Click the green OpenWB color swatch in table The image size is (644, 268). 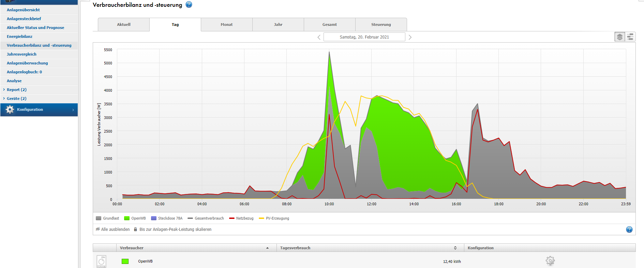(125, 261)
